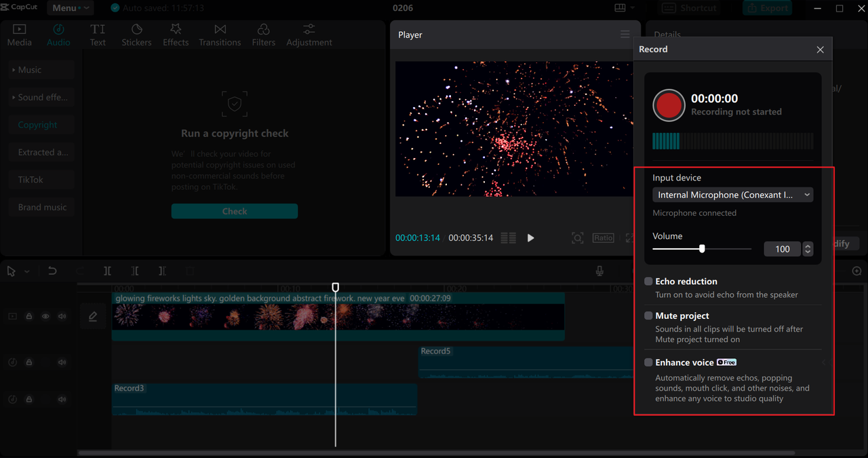The width and height of the screenshot is (868, 458).
Task: Click the Check copyright button
Action: pos(235,211)
